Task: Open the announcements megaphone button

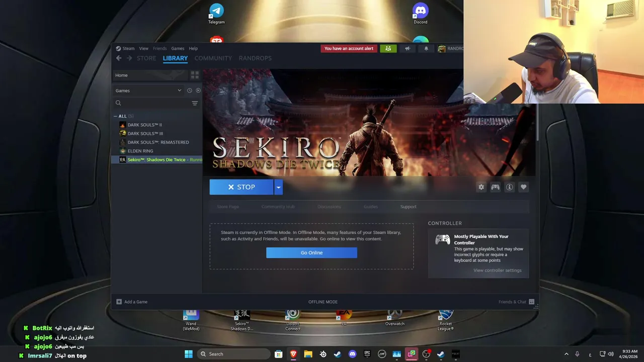Action: (408, 49)
